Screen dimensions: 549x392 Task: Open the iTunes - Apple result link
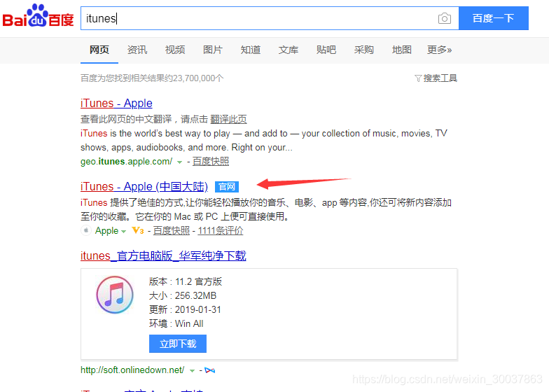tap(116, 104)
